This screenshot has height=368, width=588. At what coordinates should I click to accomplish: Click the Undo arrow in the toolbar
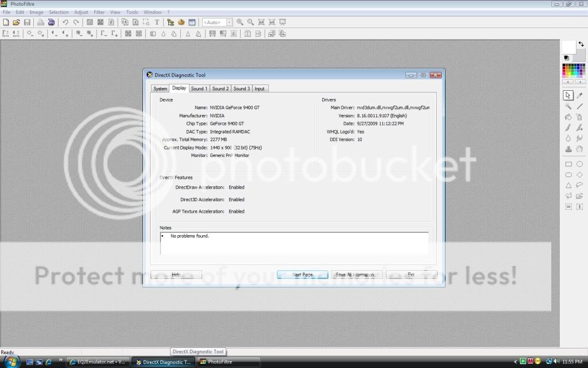(x=65, y=22)
